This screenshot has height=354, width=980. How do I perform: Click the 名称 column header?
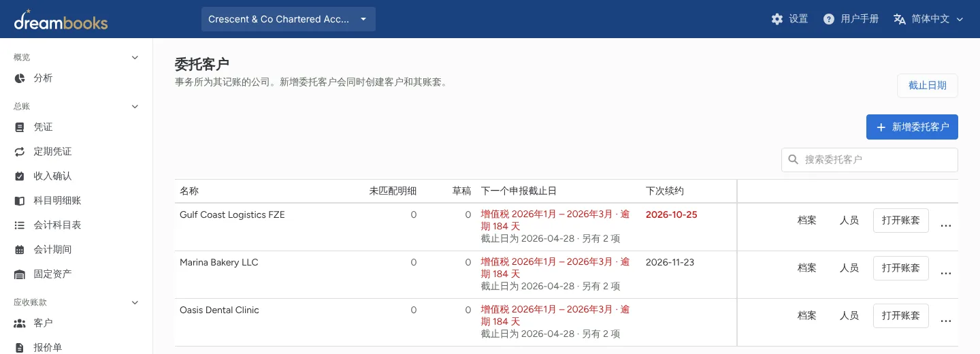(x=189, y=191)
